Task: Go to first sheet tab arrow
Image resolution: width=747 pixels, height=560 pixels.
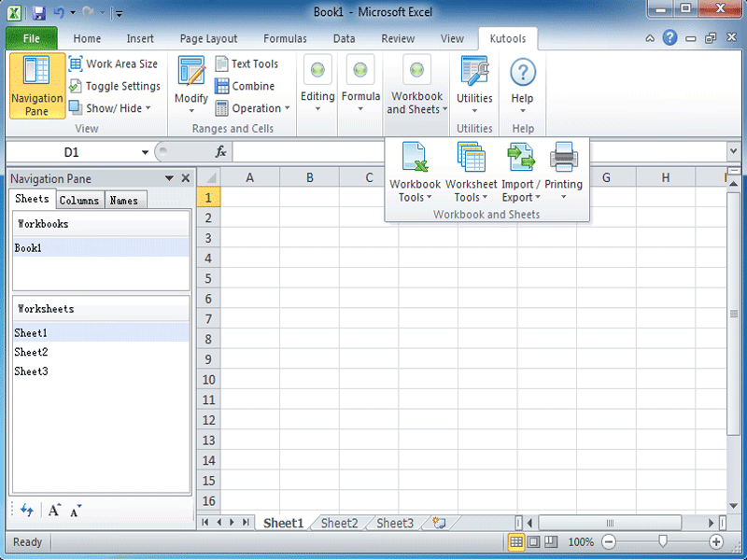Action: [205, 523]
